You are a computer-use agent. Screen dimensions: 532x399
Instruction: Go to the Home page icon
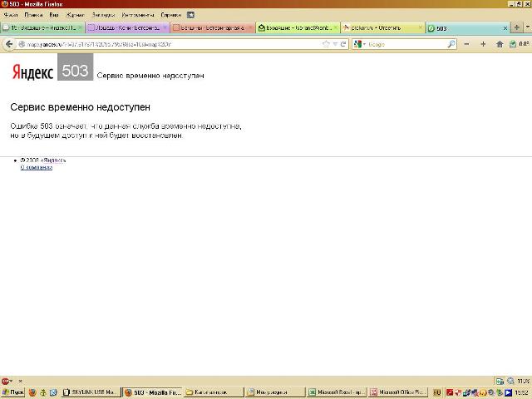(500, 44)
